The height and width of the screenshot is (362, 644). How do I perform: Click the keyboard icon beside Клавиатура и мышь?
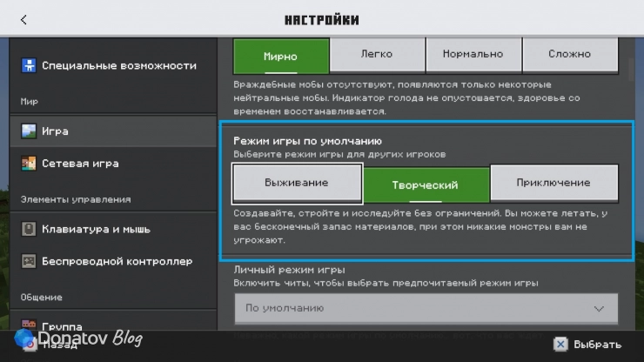click(x=29, y=229)
